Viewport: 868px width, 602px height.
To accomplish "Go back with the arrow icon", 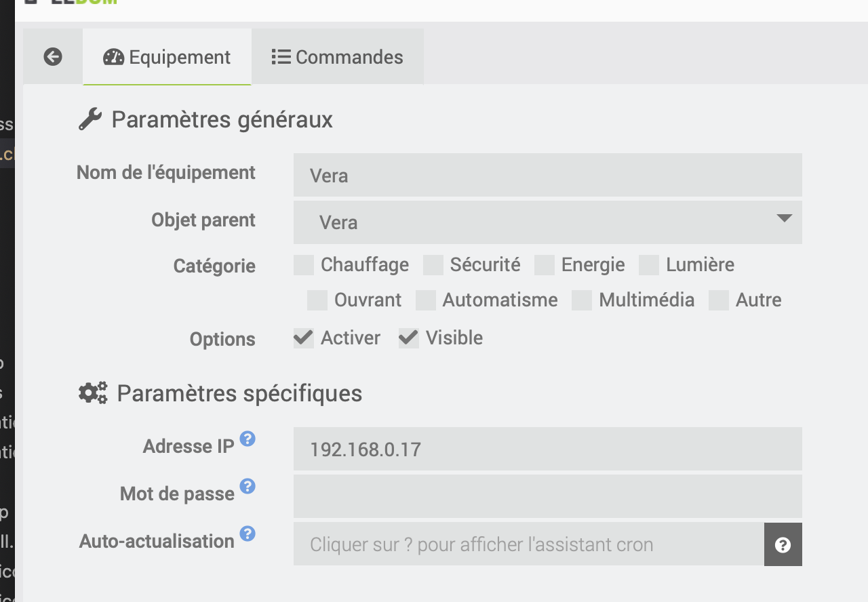I will [x=53, y=57].
